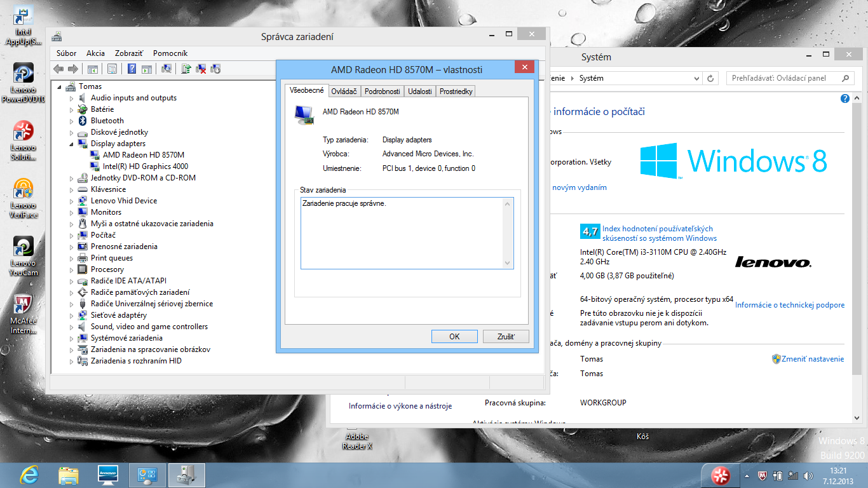Expand the Procesory node
This screenshot has height=488, width=868.
pos(72,269)
